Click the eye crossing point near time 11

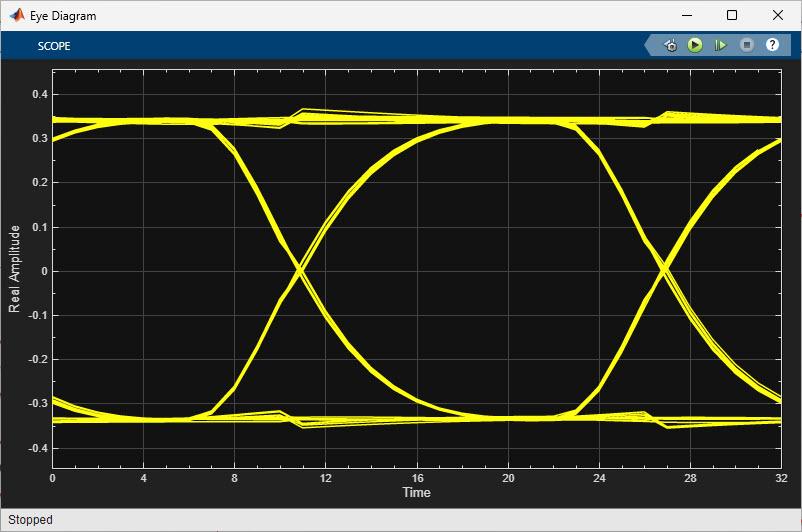(300, 271)
